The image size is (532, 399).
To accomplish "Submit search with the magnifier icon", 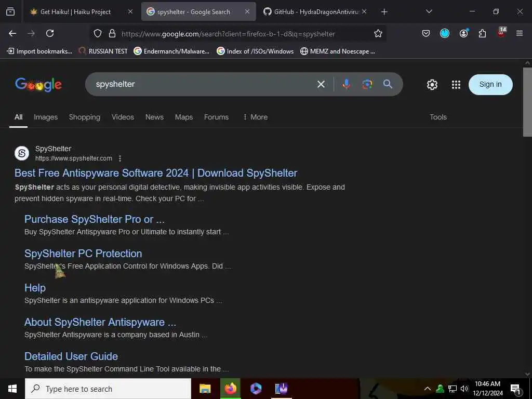I will point(388,84).
